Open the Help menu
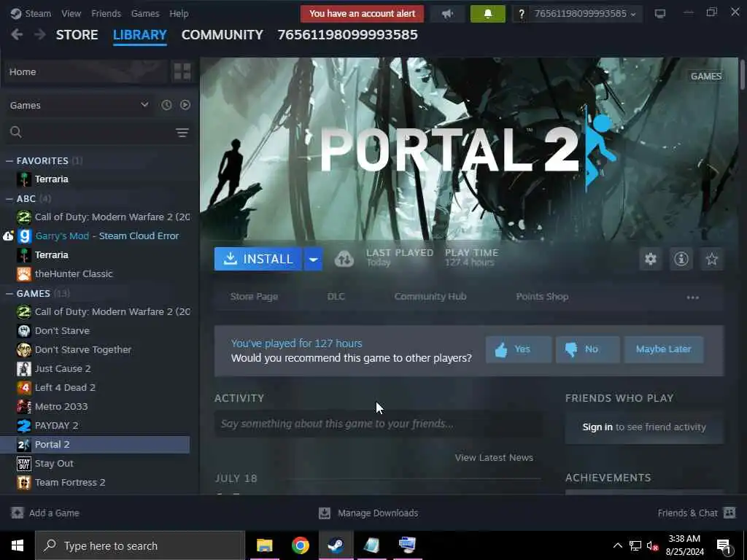The width and height of the screenshot is (747, 560). tap(179, 13)
